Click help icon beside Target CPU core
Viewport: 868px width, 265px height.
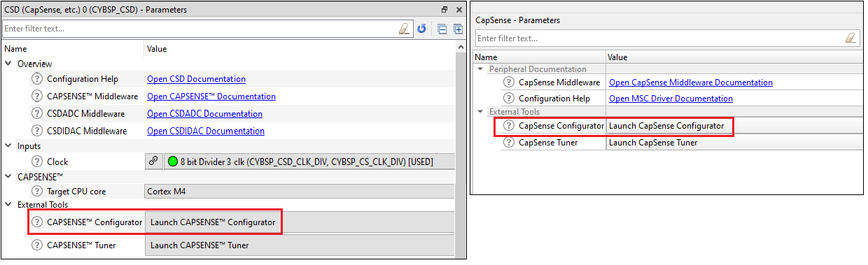37,190
